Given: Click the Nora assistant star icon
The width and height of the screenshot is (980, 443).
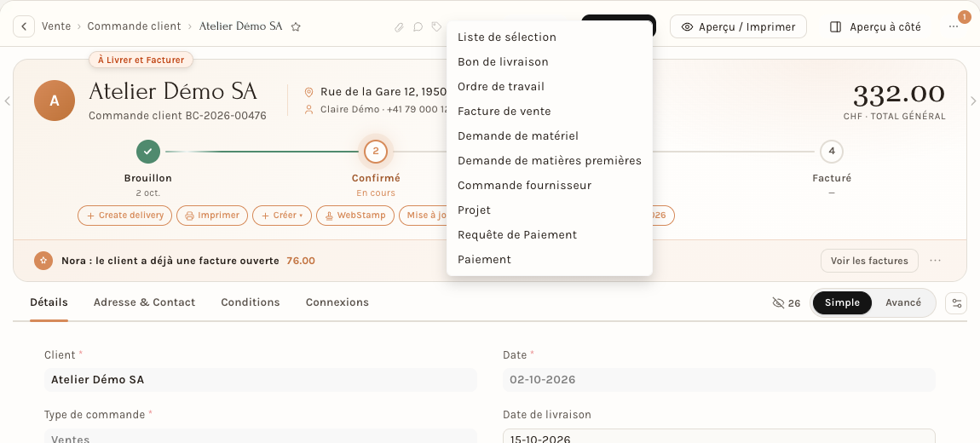Looking at the screenshot, I should point(43,261).
